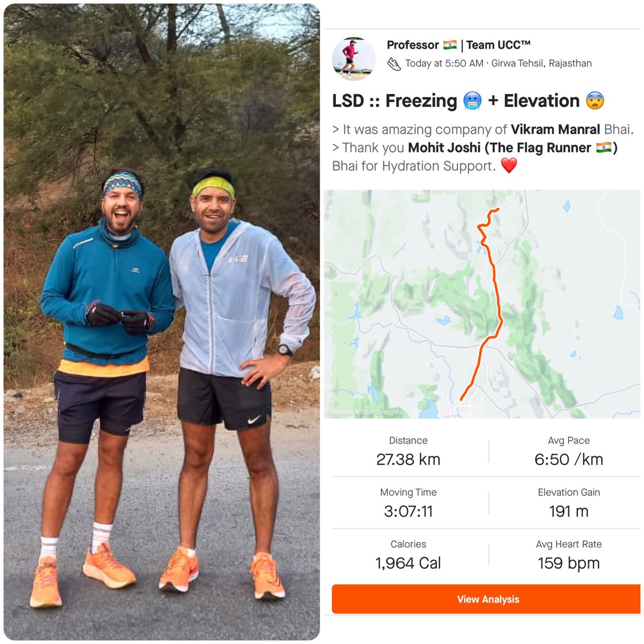Screen dimensions: 644x644
Task: Click the freezing face emoji in title
Action: (472, 101)
